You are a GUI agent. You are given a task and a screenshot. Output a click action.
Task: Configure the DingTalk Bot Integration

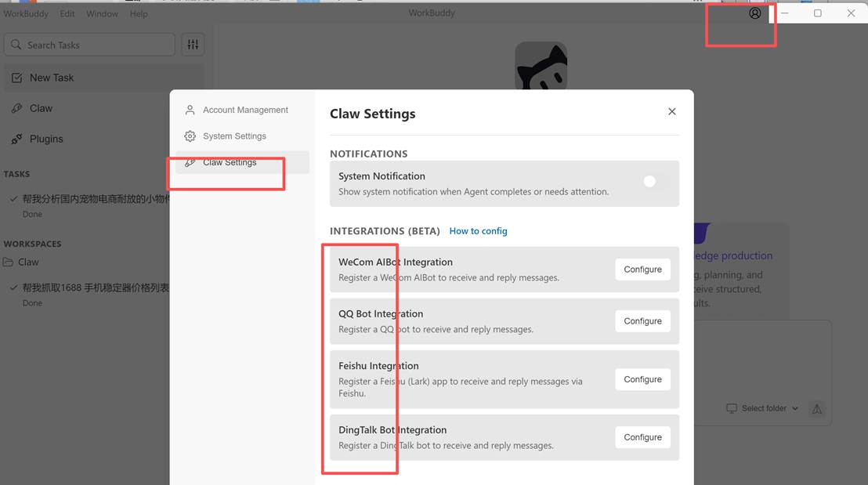[x=642, y=437]
